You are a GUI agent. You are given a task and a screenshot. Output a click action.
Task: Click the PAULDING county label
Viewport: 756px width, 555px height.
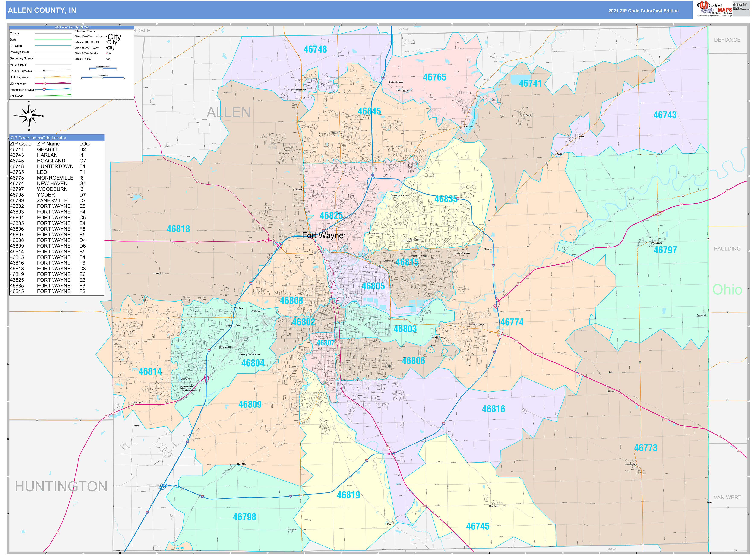(727, 249)
